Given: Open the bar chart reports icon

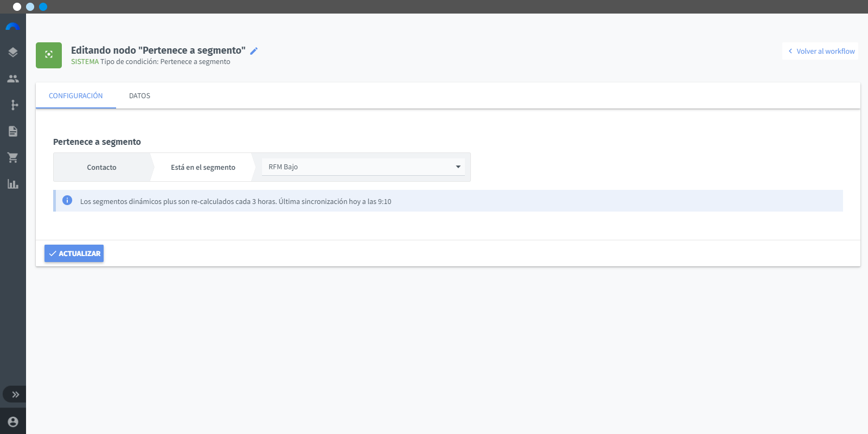Looking at the screenshot, I should [13, 184].
